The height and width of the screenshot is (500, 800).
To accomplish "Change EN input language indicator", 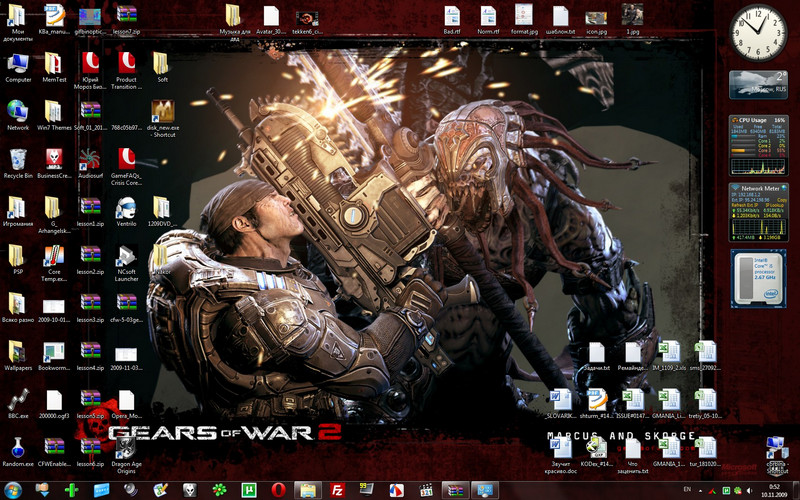I will (687, 489).
